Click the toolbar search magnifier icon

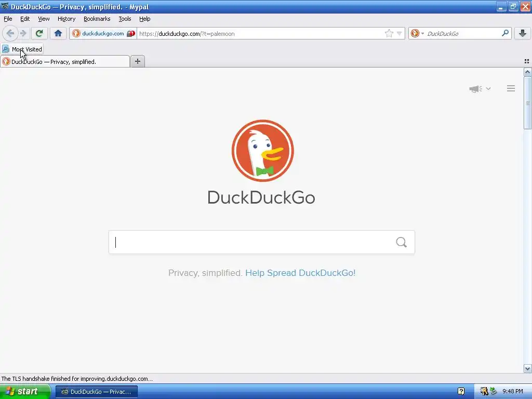(505, 33)
